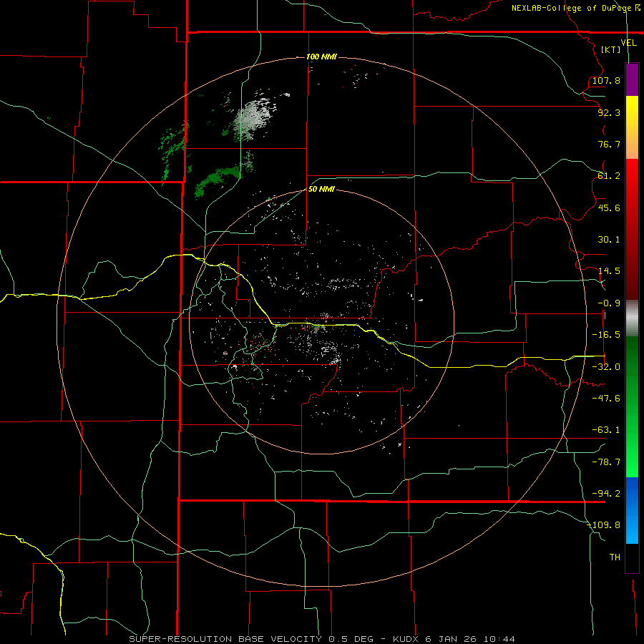
Task: Click the 76.7 legend value
Action: tap(609, 144)
